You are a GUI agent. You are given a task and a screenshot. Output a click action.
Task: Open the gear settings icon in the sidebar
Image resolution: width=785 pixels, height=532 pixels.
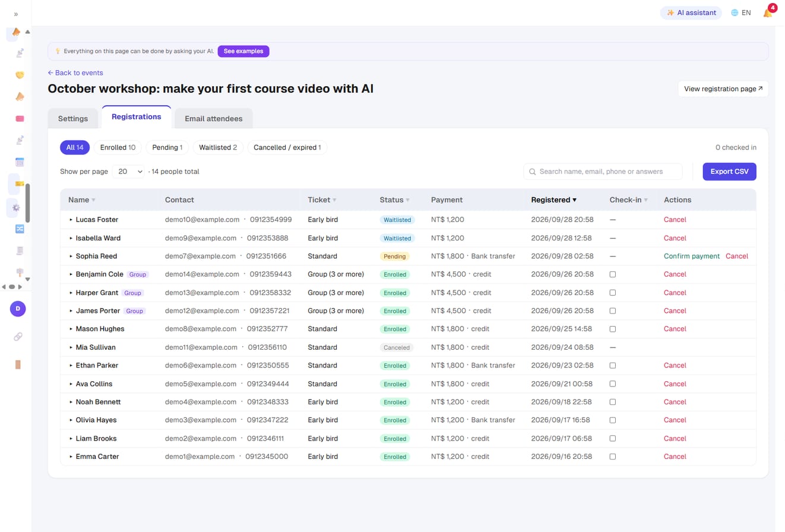click(16, 207)
